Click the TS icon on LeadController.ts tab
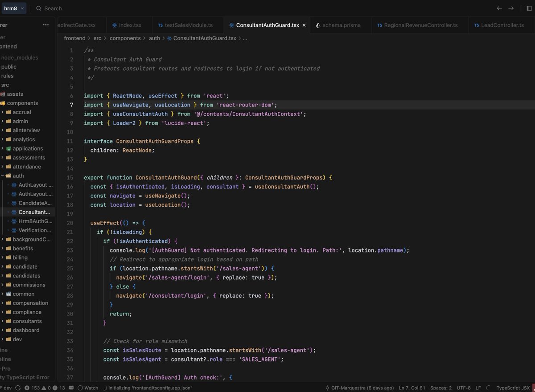Image resolution: width=535 pixels, height=392 pixels. pos(477,25)
